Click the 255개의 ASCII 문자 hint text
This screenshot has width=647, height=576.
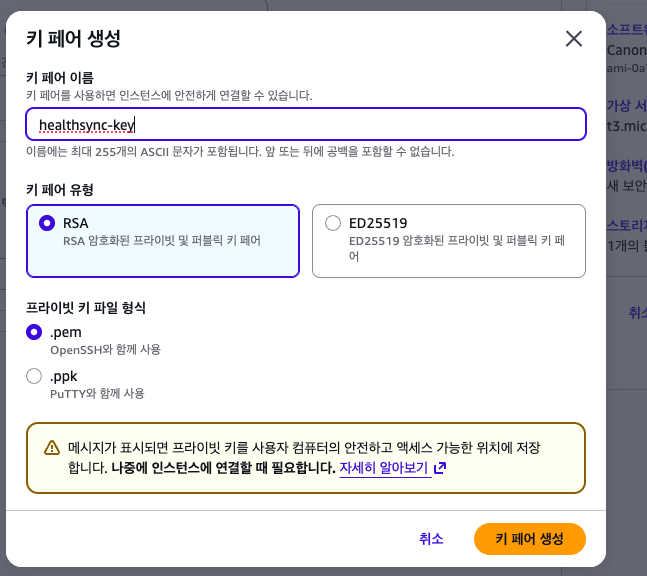(240, 152)
